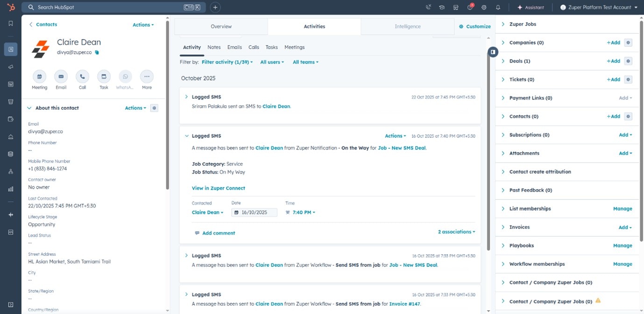
Task: Open the Content sidebar icon
Action: pos(10,84)
